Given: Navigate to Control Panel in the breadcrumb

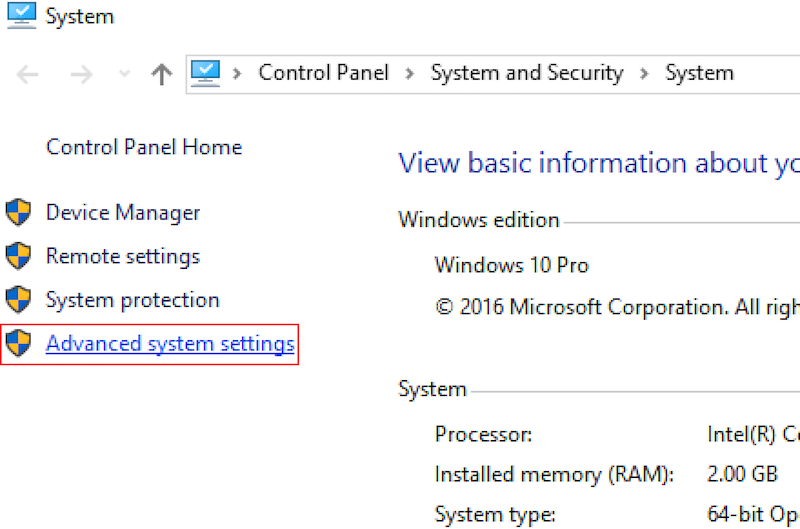Looking at the screenshot, I should pyautogui.click(x=323, y=73).
